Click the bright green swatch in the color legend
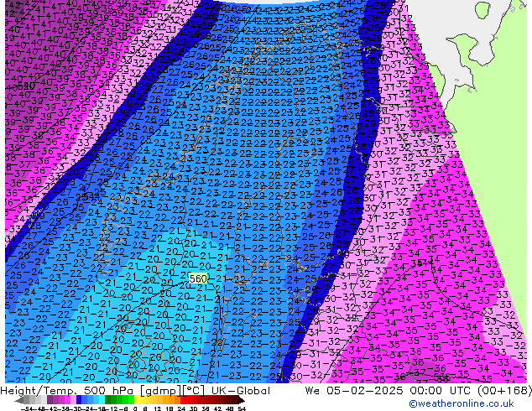 pyautogui.click(x=131, y=400)
